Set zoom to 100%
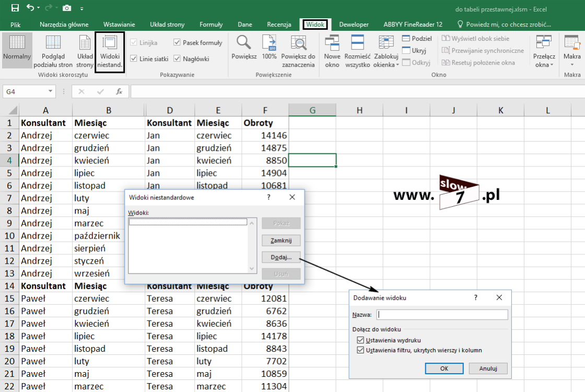 point(269,47)
